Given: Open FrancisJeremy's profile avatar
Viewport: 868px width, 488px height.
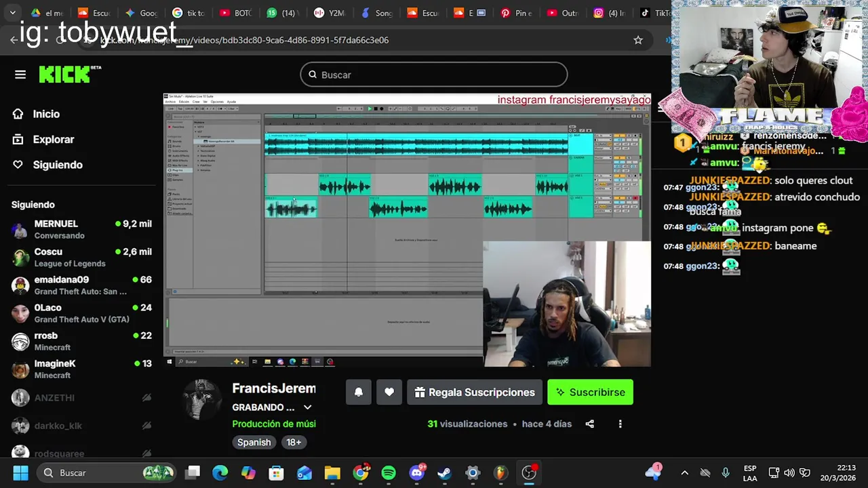Looking at the screenshot, I should coord(202,400).
